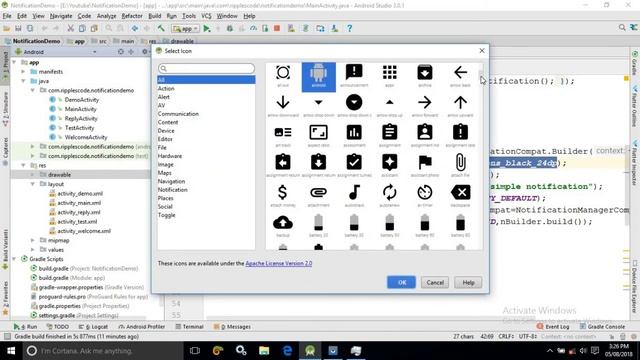Image resolution: width=640 pixels, height=360 pixels.
Task: Open the VCS menu
Action: (206, 16)
